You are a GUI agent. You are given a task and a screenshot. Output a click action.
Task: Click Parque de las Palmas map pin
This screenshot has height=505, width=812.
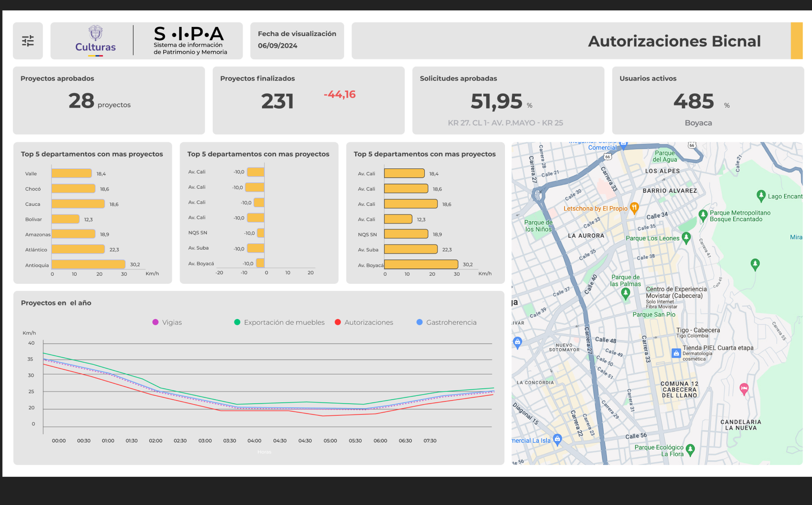625,294
